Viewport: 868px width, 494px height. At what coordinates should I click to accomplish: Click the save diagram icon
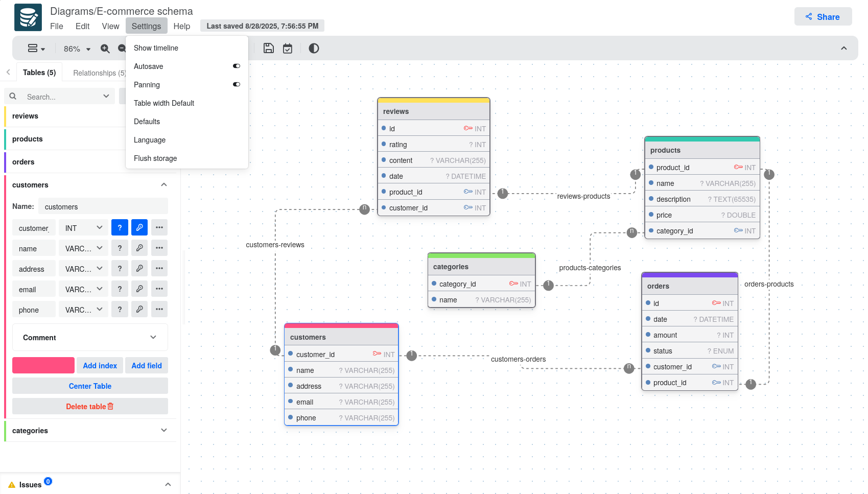(x=269, y=49)
